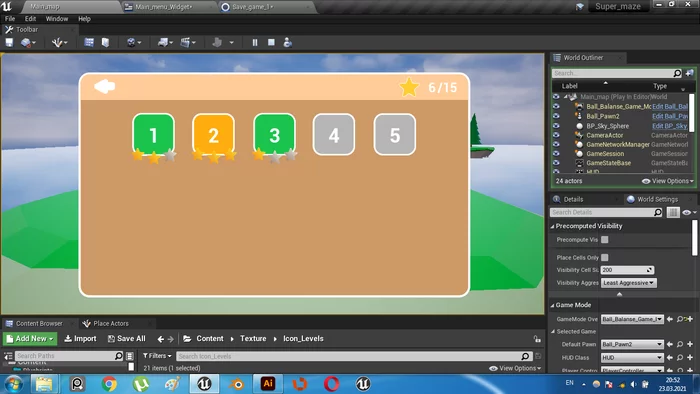Collapse the Precomputed Visibility section

(553, 226)
